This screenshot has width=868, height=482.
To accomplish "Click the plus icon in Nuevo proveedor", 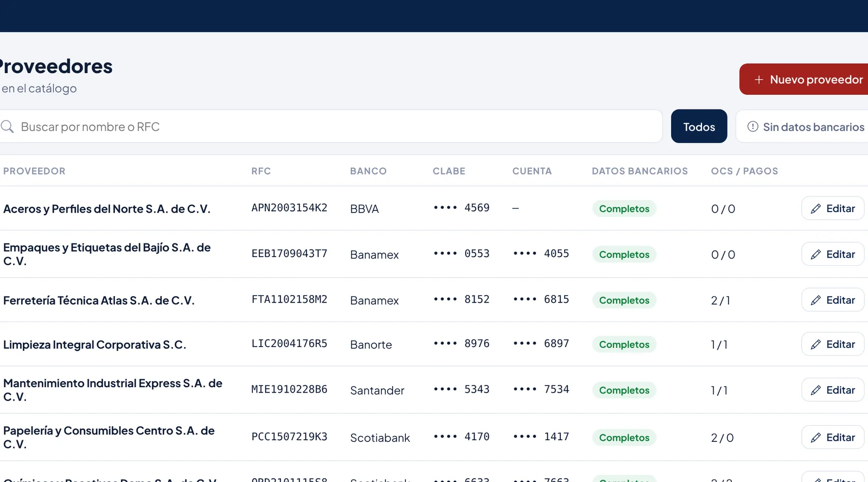I will pyautogui.click(x=759, y=80).
